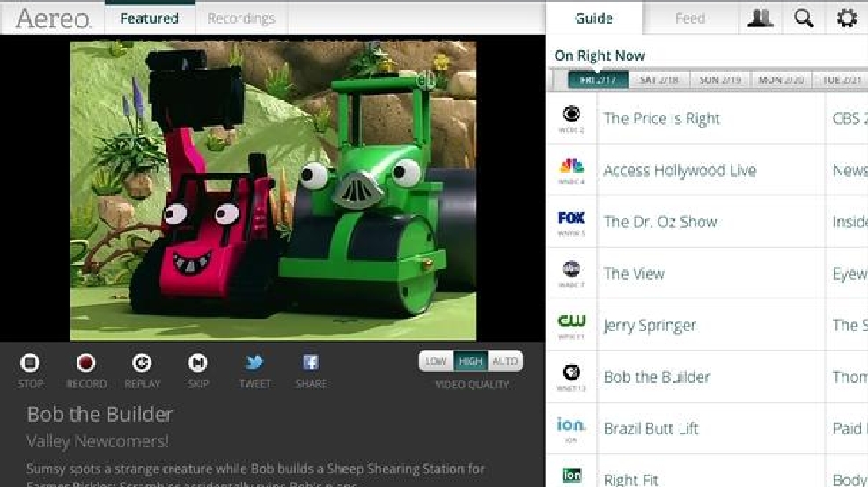Image resolution: width=868 pixels, height=487 pixels.
Task: Share on Facebook with the Share icon
Action: (311, 363)
